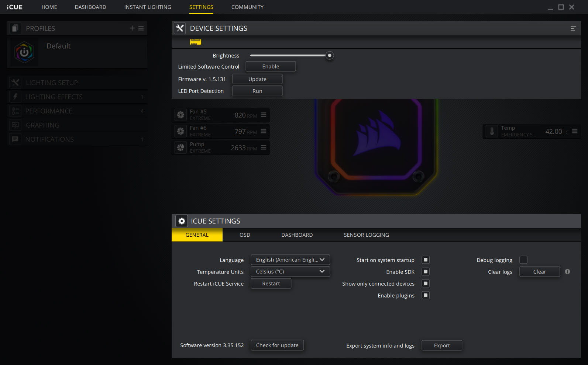Screen dimensions: 588x365
Task: Click the Lighting Effects bolt icon
Action: click(15, 97)
